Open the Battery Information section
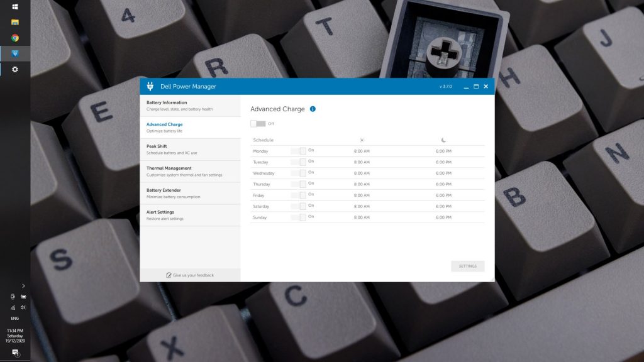644x362 pixels. (190, 106)
